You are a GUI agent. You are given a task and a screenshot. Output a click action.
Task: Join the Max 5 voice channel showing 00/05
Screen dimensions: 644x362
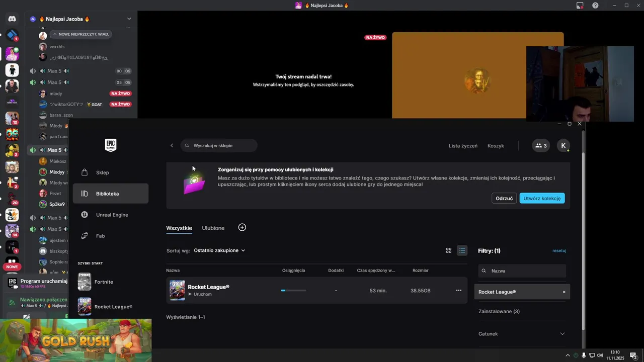tap(80, 71)
